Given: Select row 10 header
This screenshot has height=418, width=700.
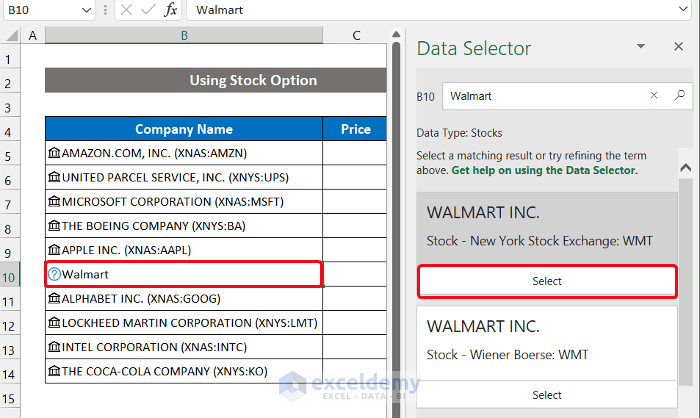Looking at the screenshot, I should click(x=11, y=274).
